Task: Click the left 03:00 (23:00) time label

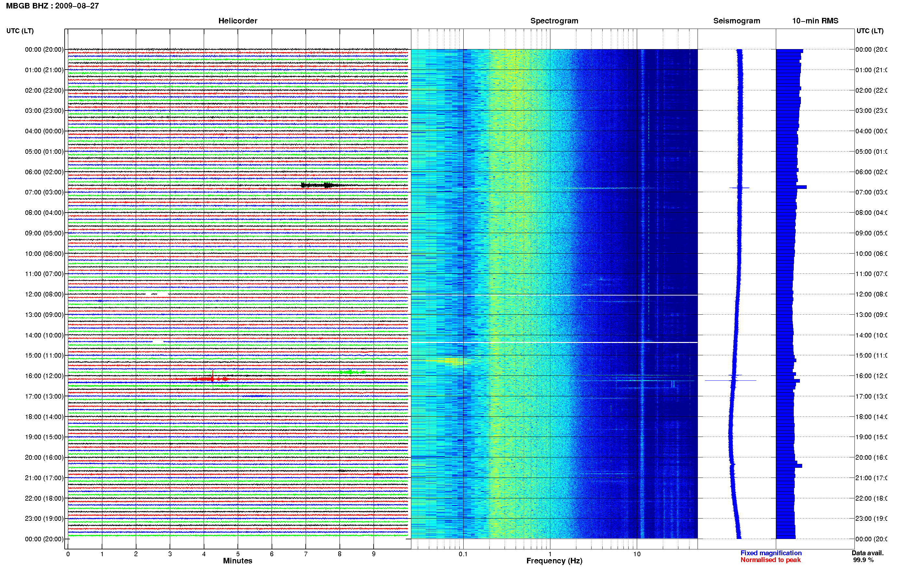Action: click(x=44, y=111)
